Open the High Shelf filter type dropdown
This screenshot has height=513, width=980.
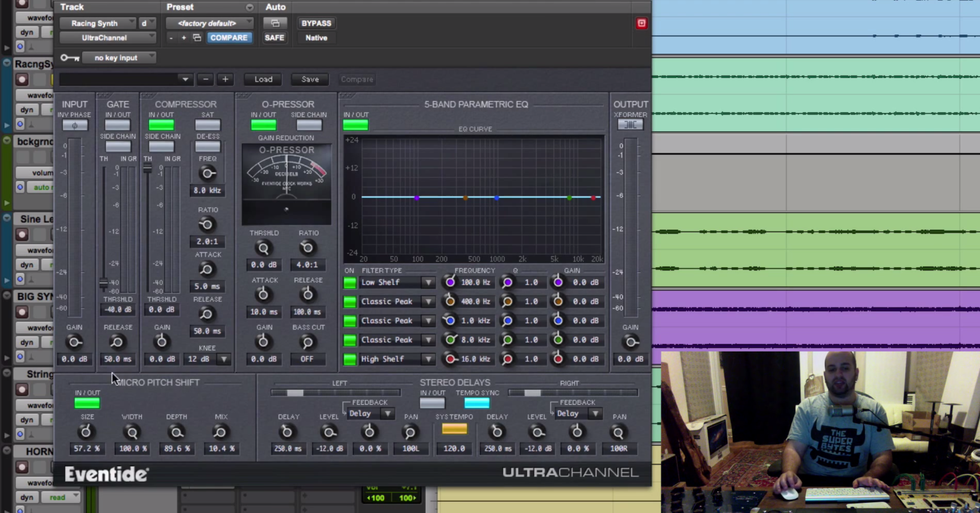pyautogui.click(x=429, y=359)
